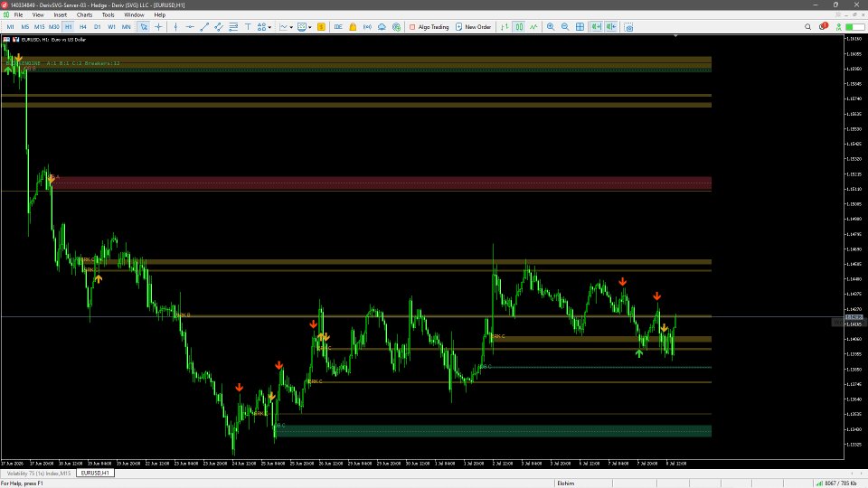Pick the vertical line drawing tool
The width and height of the screenshot is (868, 488).
175,26
